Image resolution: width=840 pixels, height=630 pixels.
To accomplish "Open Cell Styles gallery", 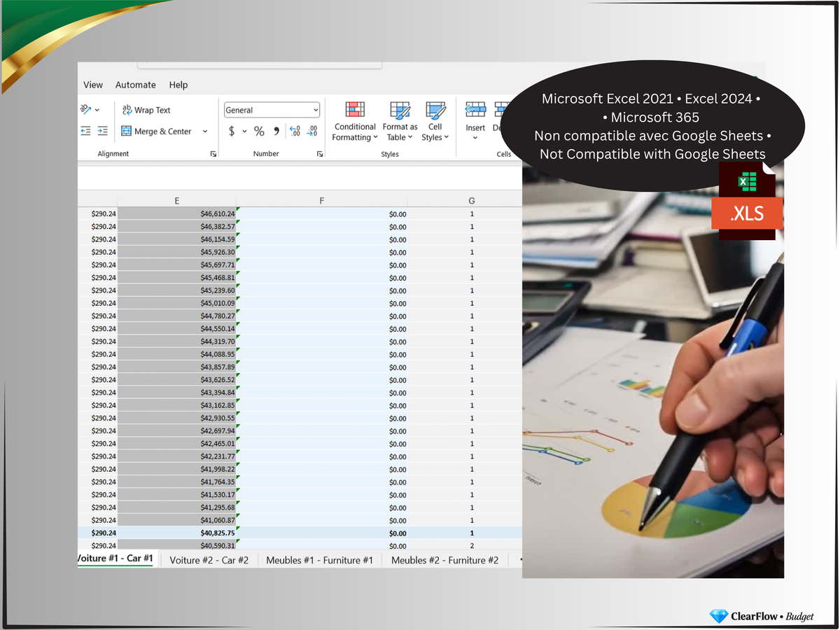I will pyautogui.click(x=435, y=121).
